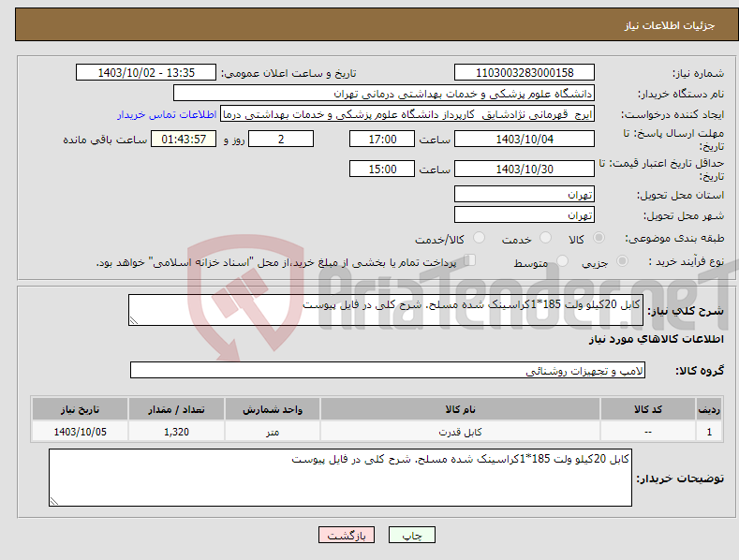This screenshot has height=560, width=739.
Task: Click the delivery province field تهران
Action: 525,194
